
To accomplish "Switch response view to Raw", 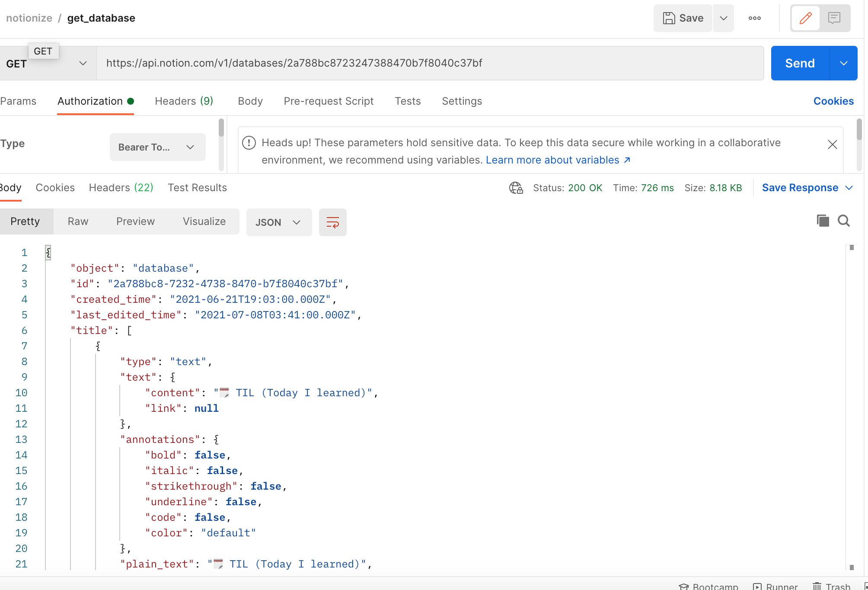I will (78, 221).
